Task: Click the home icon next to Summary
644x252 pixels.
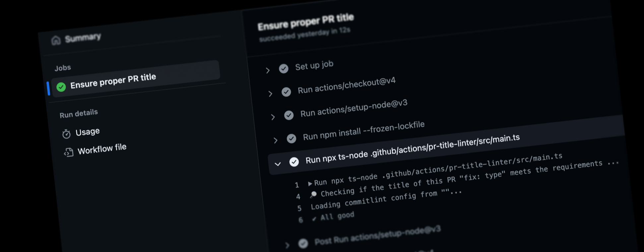Action: (56, 40)
